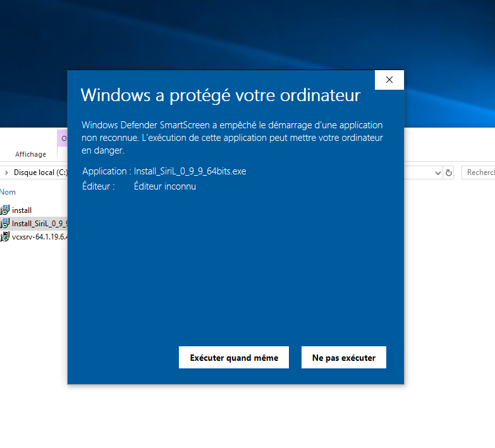
Task: Choose Ne pas exécuter button
Action: pos(343,357)
